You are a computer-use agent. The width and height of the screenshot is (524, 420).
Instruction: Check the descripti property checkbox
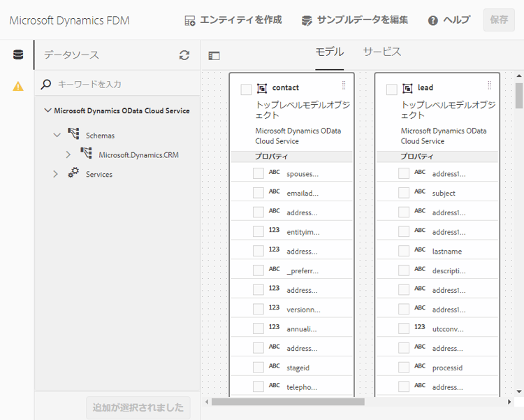click(404, 270)
